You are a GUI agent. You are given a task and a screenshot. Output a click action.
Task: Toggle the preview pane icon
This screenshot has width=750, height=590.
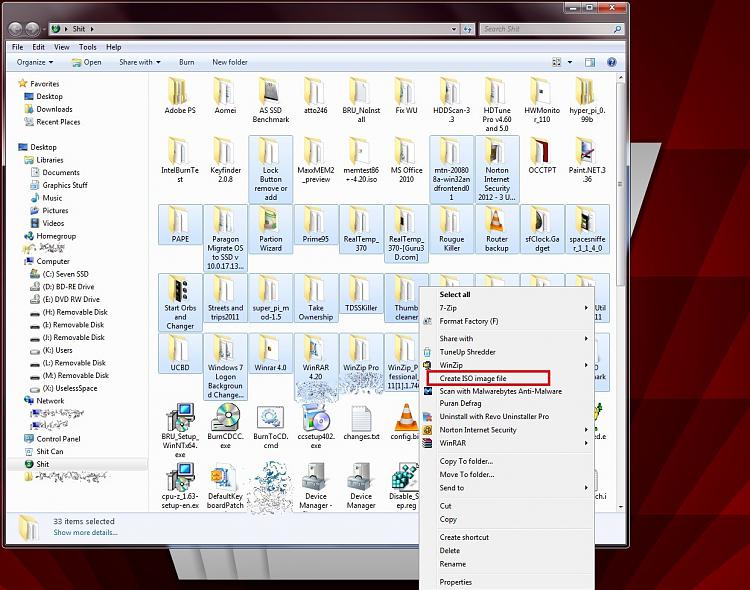coord(590,62)
